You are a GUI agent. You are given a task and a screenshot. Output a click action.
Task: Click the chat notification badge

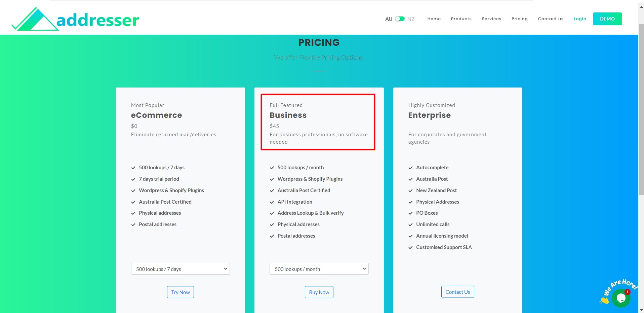point(627,292)
